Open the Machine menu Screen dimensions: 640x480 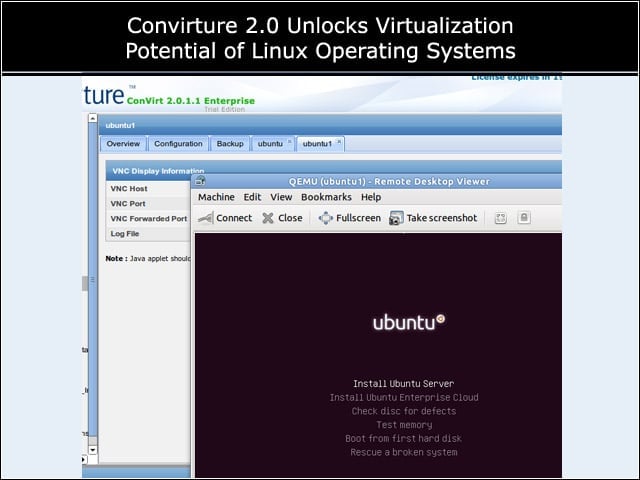point(216,197)
